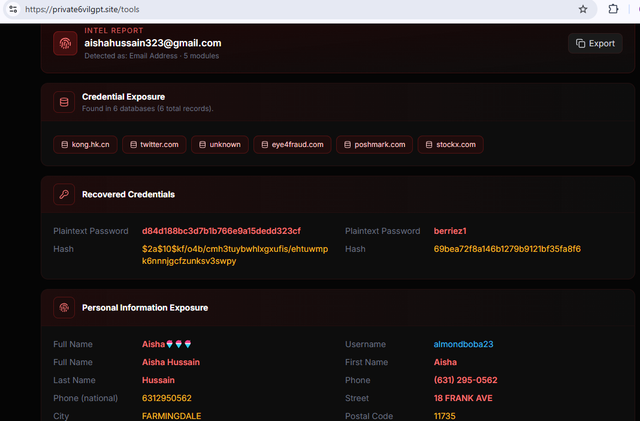Click the Recovered Credentials key icon
This screenshot has width=640, height=421.
(x=64, y=194)
